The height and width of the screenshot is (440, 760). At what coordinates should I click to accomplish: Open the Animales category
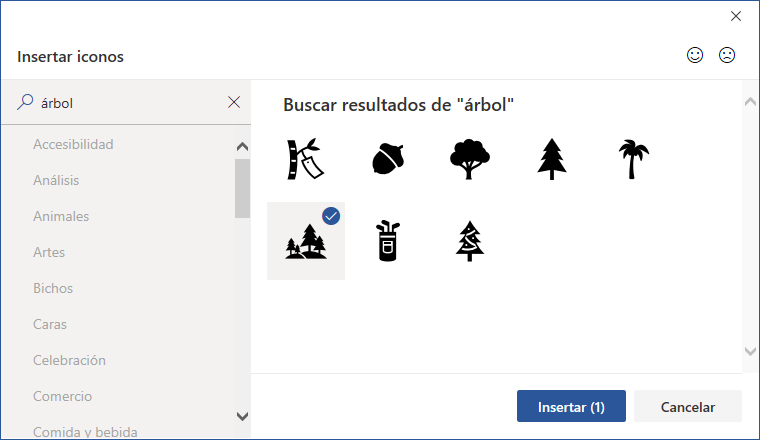(61, 216)
